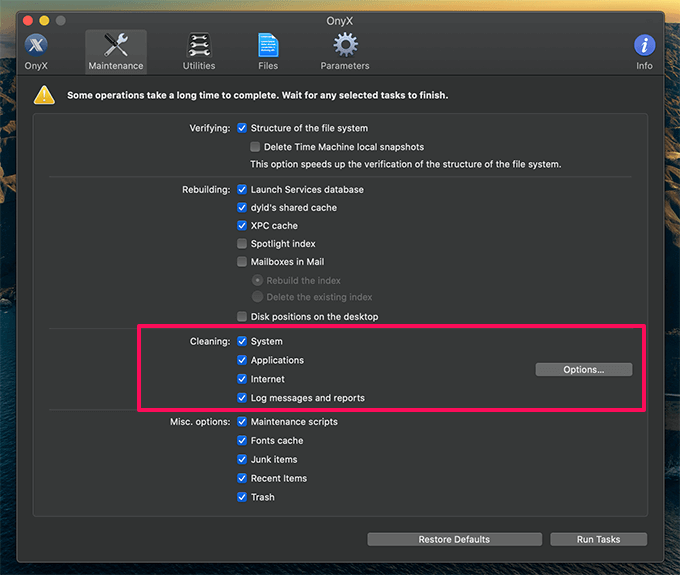
Task: Toggle Applications cleaning checkbox
Action: [242, 360]
